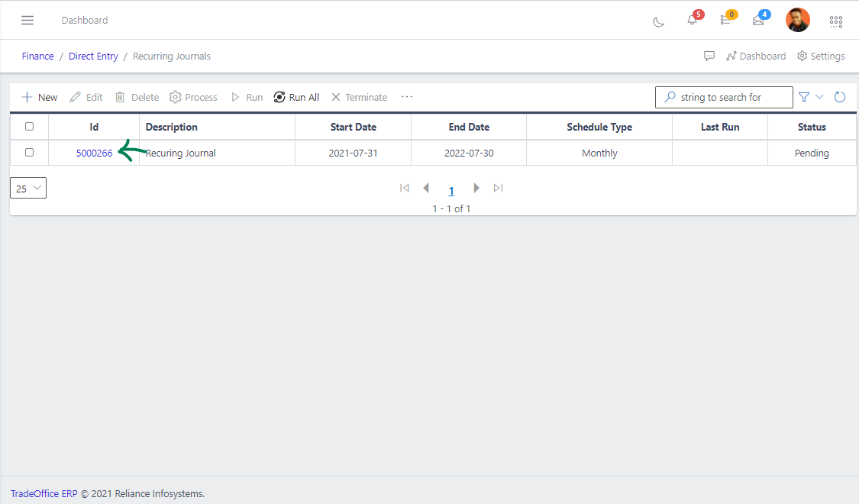
Task: Open the notifications bell
Action: pyautogui.click(x=692, y=21)
